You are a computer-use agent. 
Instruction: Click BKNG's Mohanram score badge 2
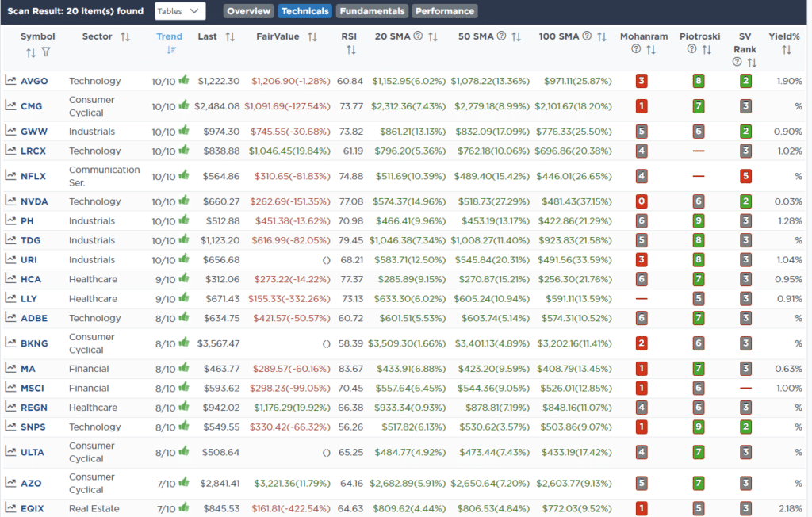(x=642, y=343)
